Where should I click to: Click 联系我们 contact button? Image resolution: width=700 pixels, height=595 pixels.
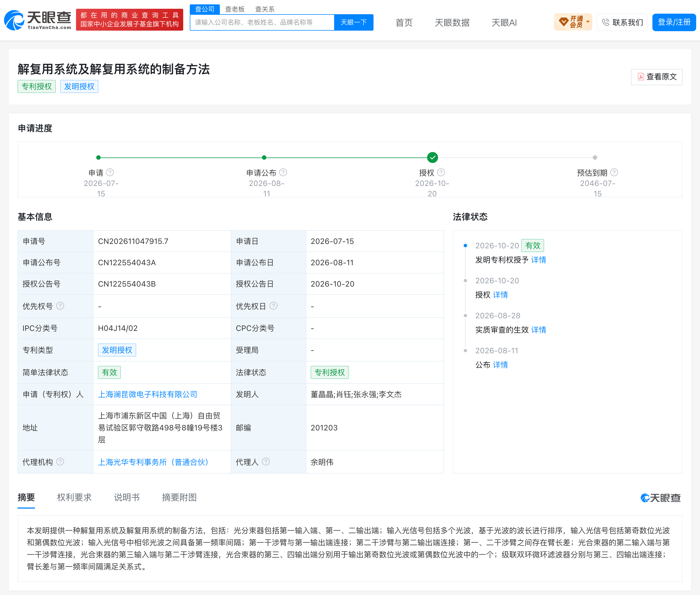click(622, 22)
